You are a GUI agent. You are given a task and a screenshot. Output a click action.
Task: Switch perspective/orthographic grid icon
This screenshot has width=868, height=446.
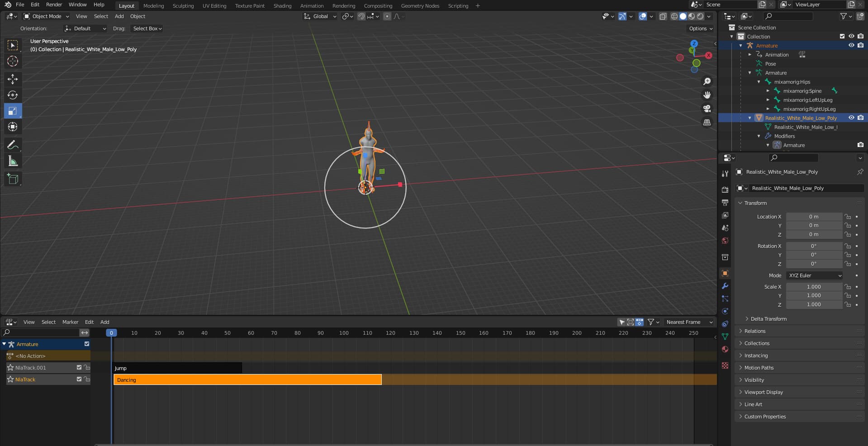click(x=707, y=123)
